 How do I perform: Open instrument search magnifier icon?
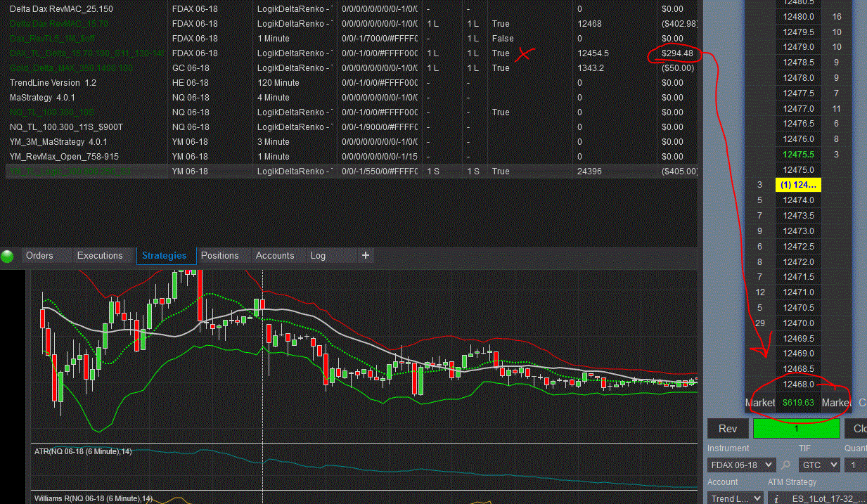pos(786,465)
